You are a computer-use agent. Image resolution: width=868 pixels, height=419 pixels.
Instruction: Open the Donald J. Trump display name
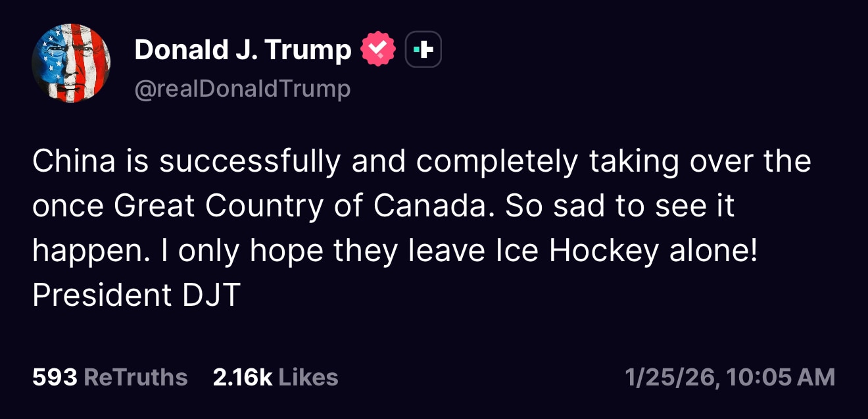243,50
